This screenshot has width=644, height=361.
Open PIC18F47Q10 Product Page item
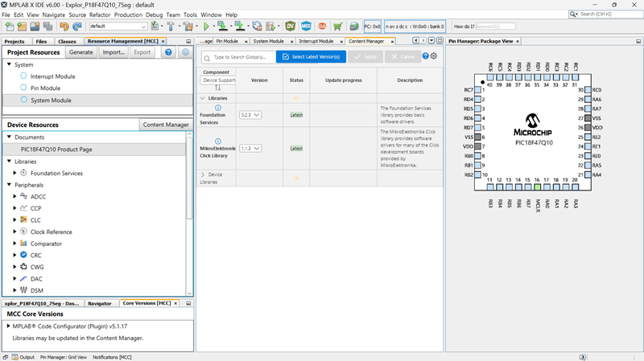(56, 150)
